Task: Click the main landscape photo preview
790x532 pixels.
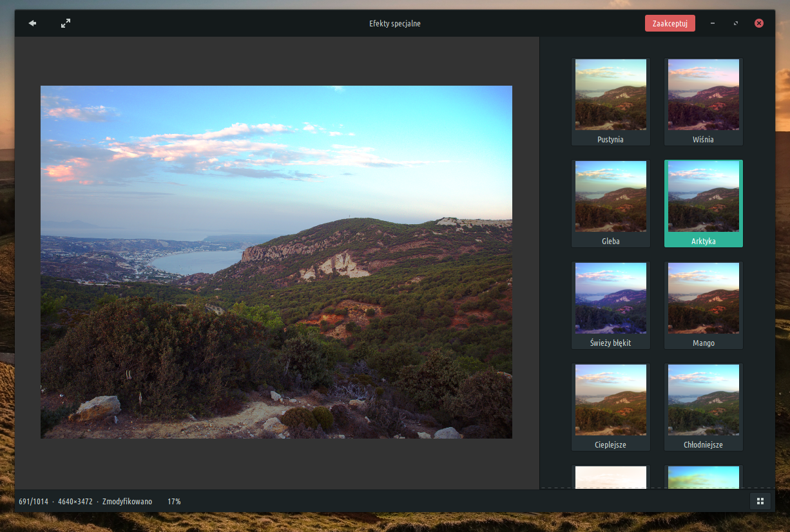Action: [276, 262]
